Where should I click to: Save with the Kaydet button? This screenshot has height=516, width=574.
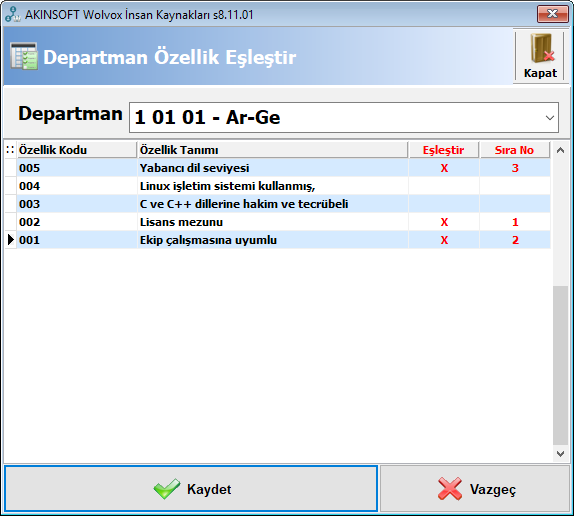click(191, 489)
